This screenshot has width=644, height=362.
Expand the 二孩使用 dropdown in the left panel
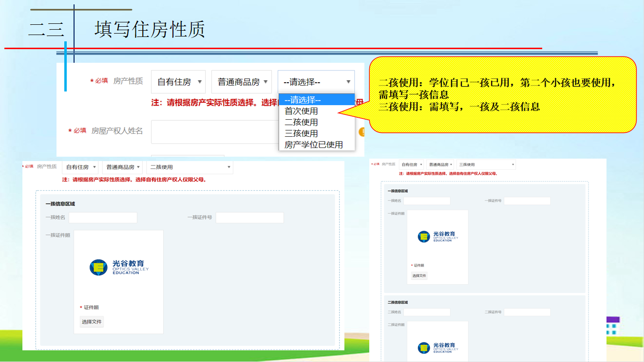pos(189,167)
